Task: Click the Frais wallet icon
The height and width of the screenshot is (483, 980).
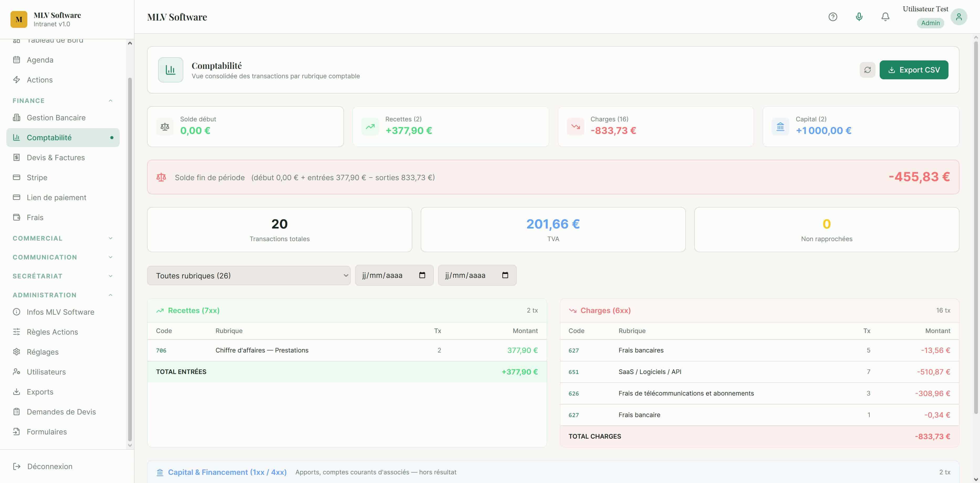Action: [16, 217]
